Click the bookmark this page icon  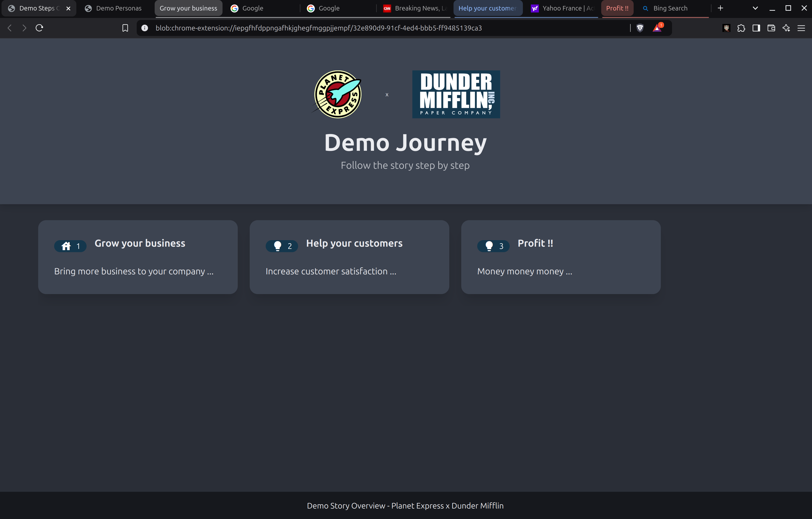pyautogui.click(x=125, y=28)
